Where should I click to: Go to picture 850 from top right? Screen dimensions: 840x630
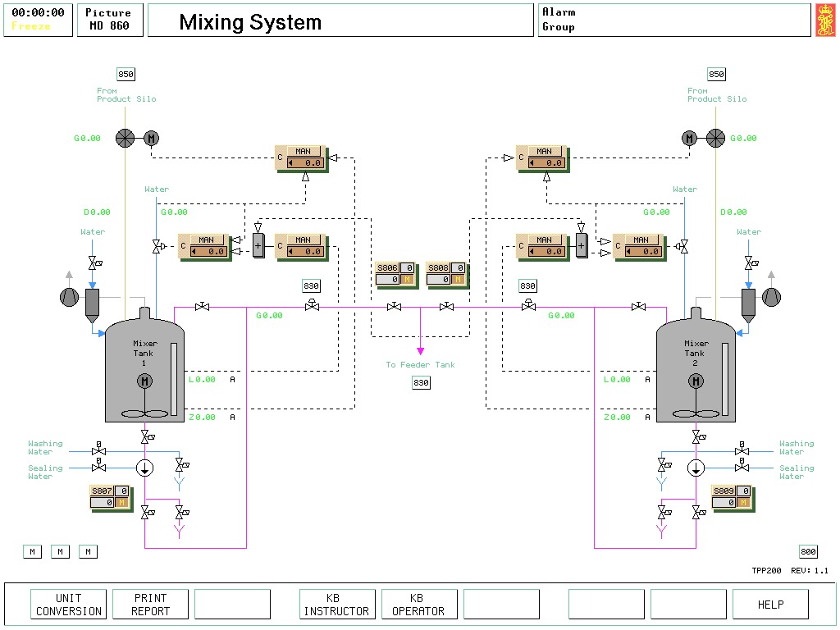(x=716, y=74)
